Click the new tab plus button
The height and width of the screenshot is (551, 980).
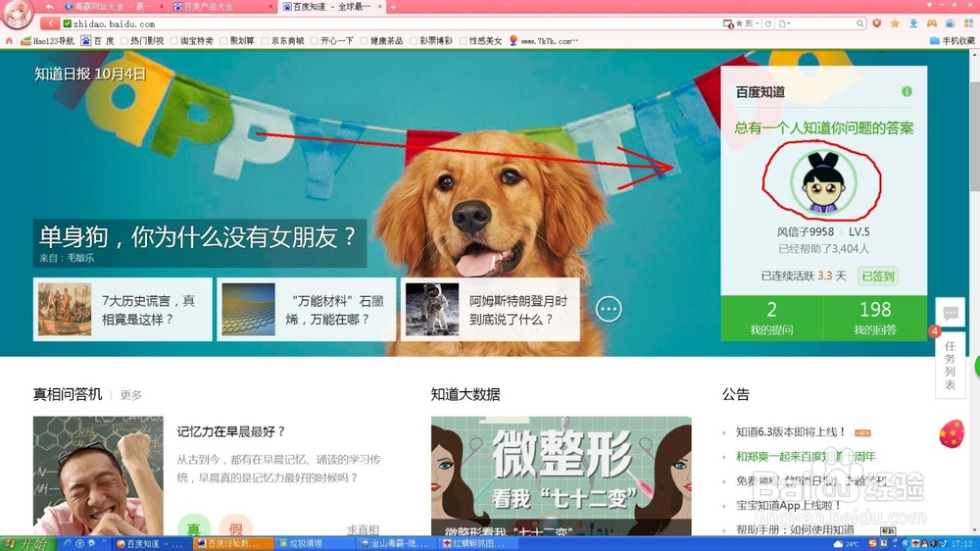393,7
